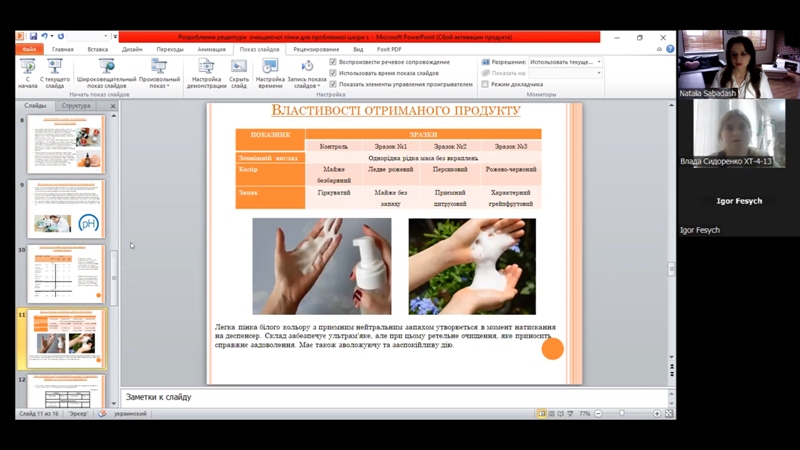800x450 pixels.
Task: Expand the undo history arrow
Action: click(x=52, y=36)
